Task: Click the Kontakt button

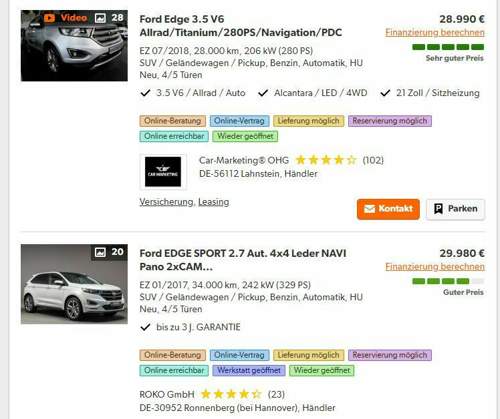Action: (388, 209)
